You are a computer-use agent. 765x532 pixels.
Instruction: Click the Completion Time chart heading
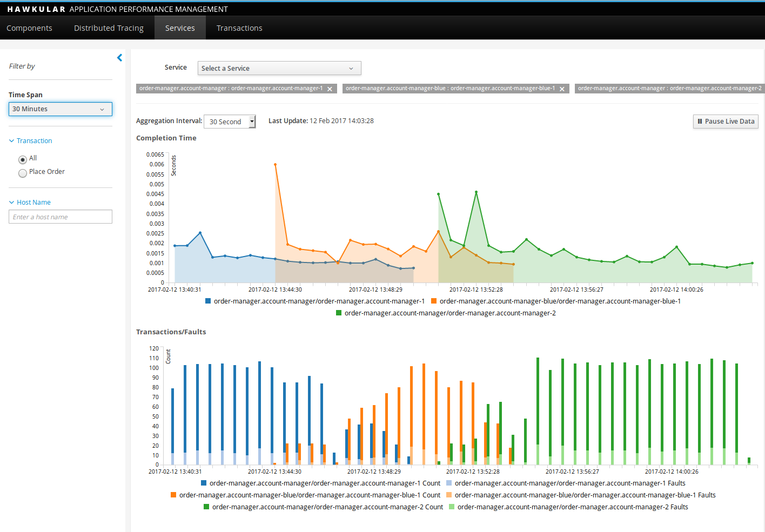166,138
